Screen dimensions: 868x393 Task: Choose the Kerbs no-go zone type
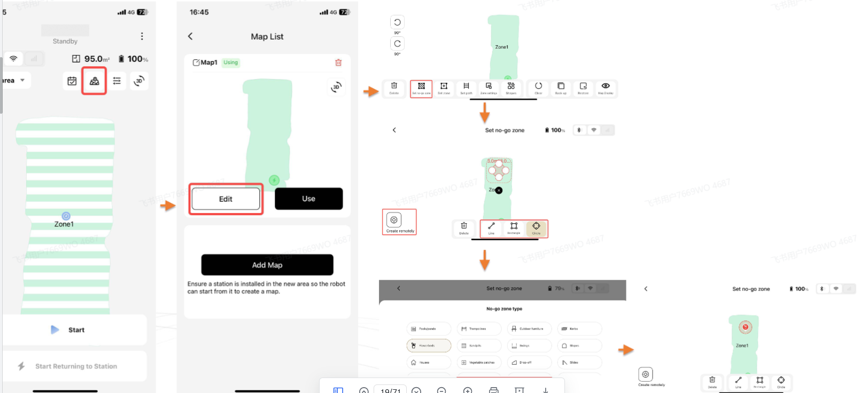tap(579, 329)
